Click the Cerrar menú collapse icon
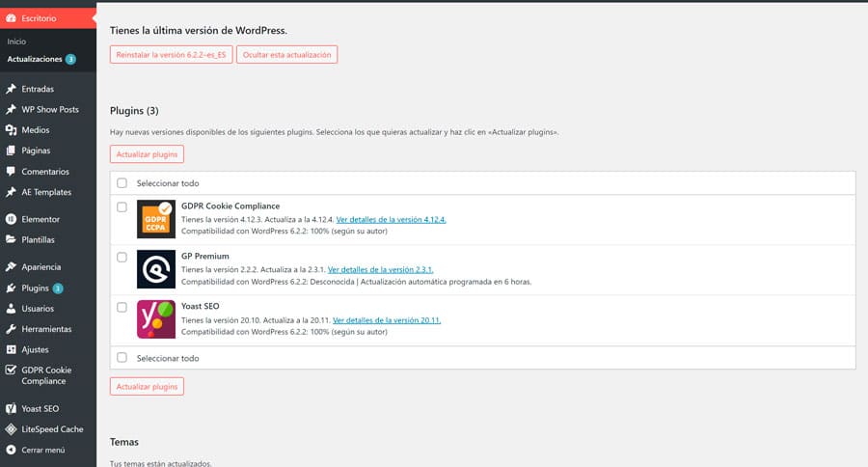The width and height of the screenshot is (868, 467). [11, 450]
